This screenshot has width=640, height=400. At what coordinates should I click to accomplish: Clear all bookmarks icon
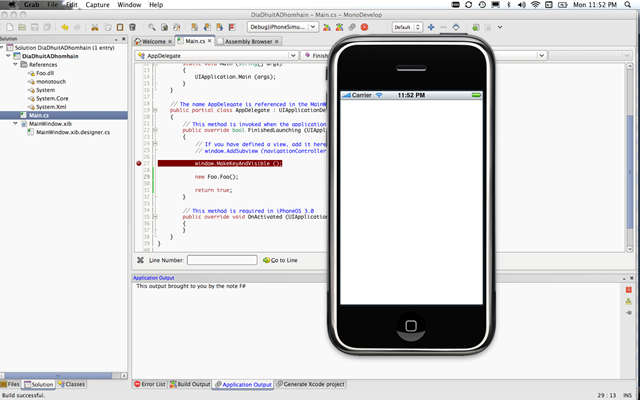(232, 27)
